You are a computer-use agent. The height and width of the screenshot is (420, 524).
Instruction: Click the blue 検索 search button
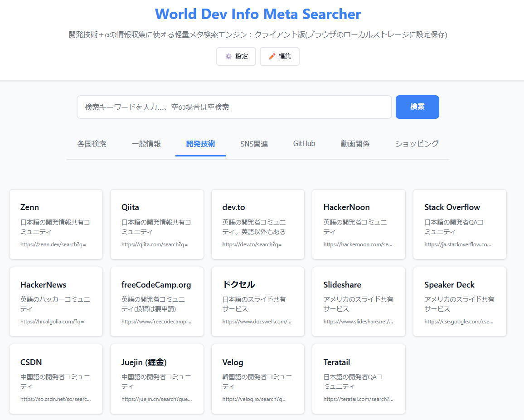pos(417,107)
